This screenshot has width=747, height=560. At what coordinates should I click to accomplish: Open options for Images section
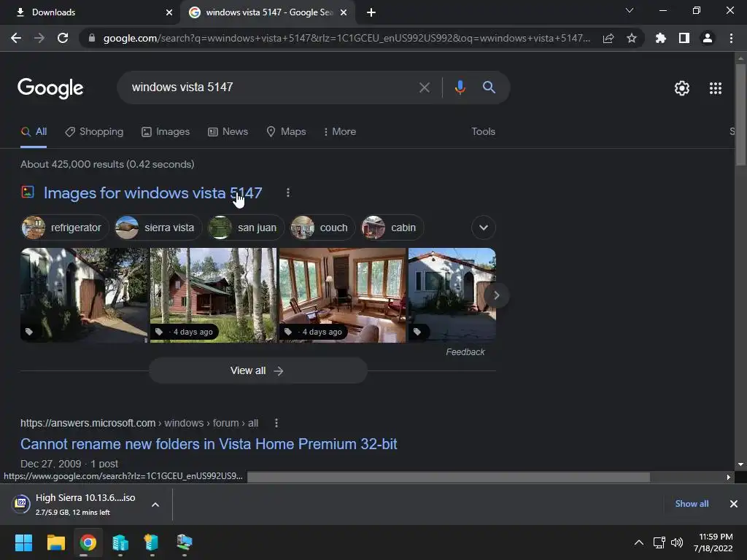coord(287,192)
